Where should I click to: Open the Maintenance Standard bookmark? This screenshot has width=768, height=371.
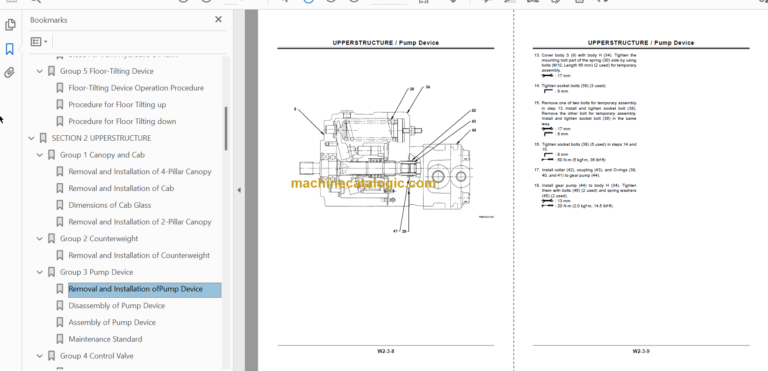point(105,339)
